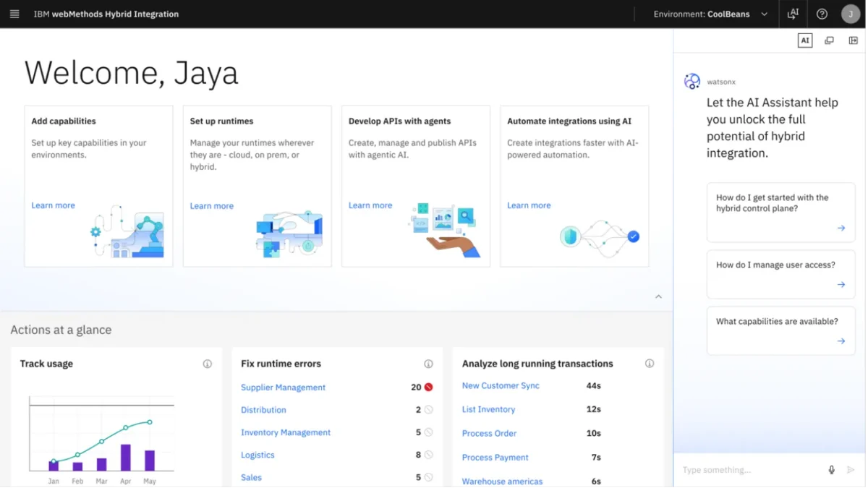Image resolution: width=868 pixels, height=488 pixels.
Task: Open the user avatar J menu
Action: click(850, 14)
